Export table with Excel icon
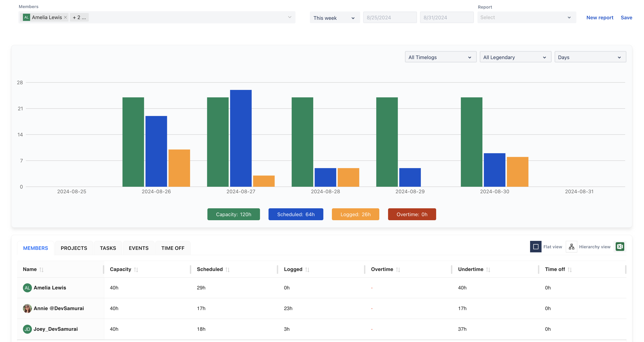Screen dimensions: 644x342 (x=620, y=247)
